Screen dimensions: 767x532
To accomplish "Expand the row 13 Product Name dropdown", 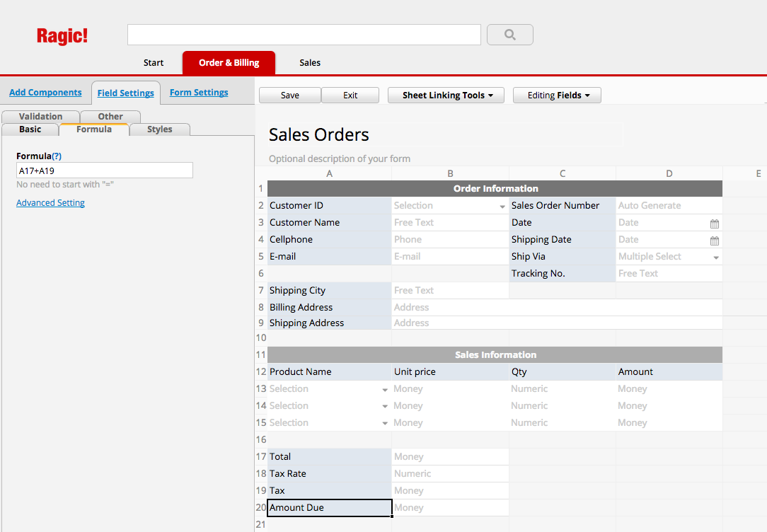I will [385, 390].
